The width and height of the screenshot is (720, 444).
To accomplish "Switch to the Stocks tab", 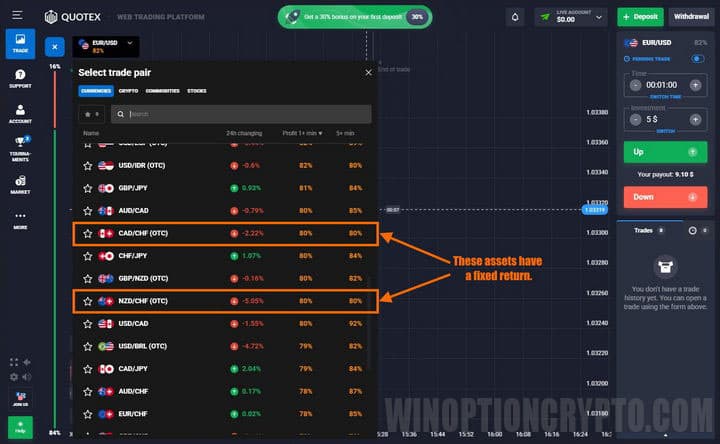I will [197, 91].
